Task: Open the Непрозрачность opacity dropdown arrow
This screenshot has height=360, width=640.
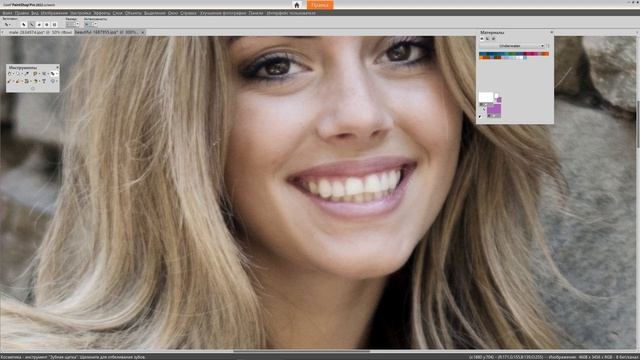Action: (x=96, y=24)
